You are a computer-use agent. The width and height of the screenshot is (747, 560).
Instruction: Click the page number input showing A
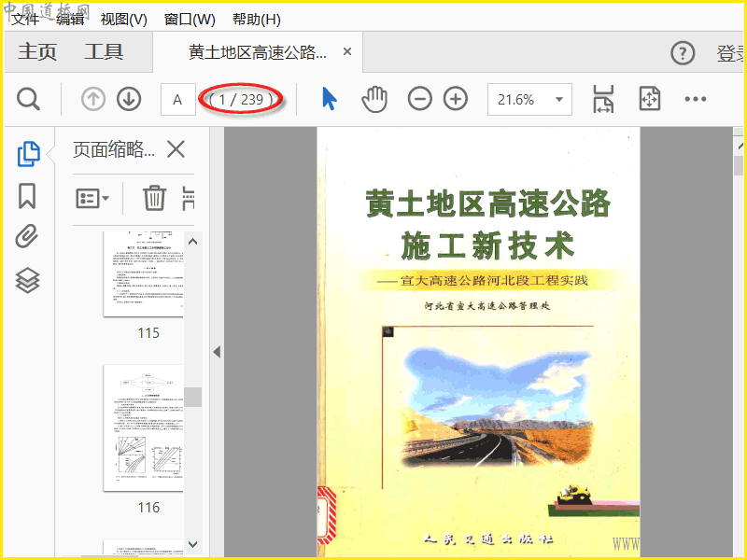coord(178,100)
